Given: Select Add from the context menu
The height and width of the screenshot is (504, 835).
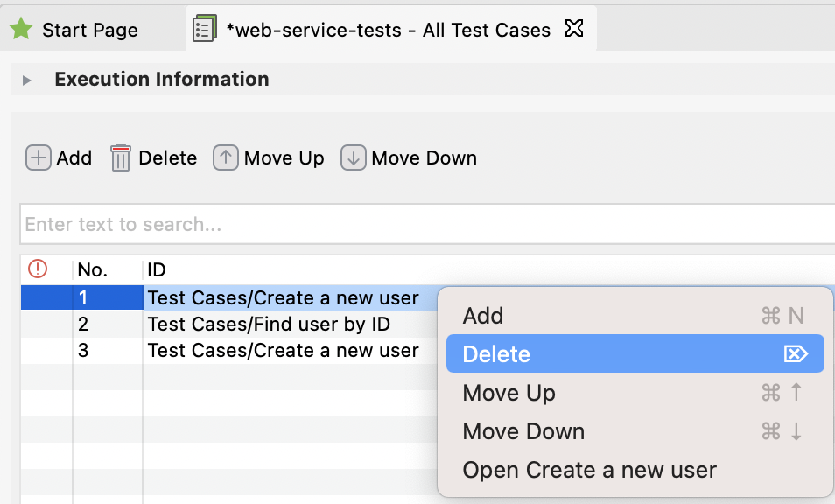Looking at the screenshot, I should tap(482, 315).
